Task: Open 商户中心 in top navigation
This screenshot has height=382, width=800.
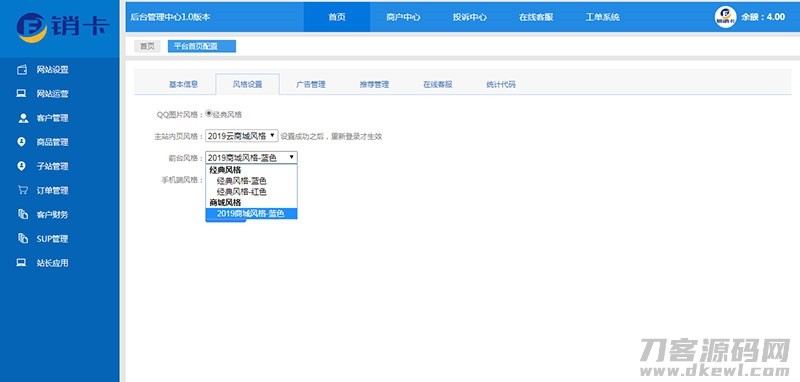Action: 403,17
